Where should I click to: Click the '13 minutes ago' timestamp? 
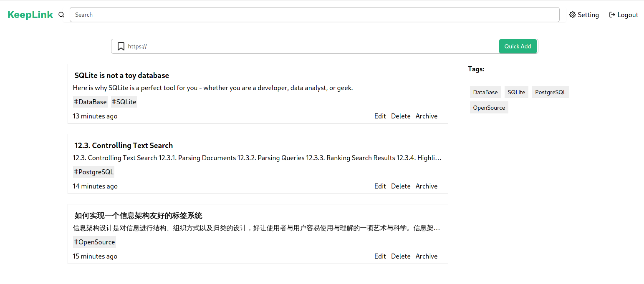95,116
